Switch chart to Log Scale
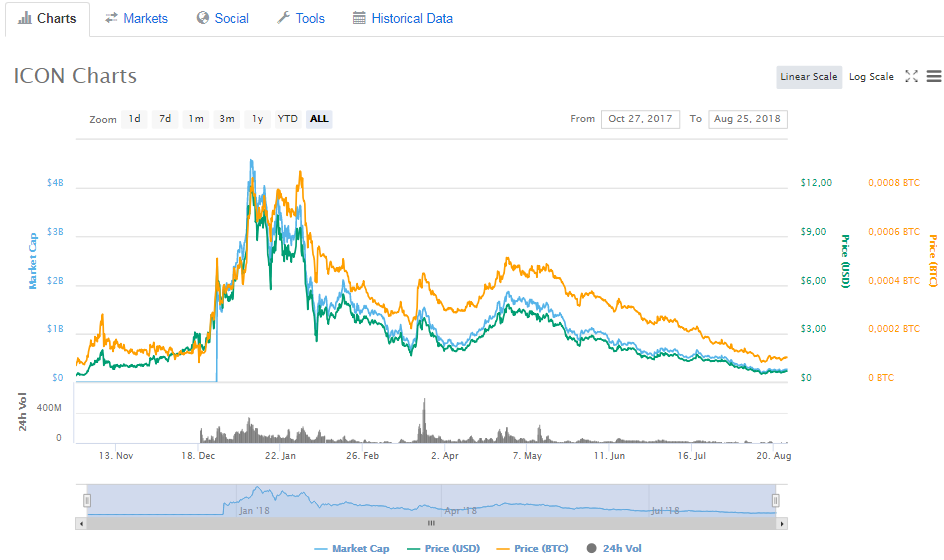The image size is (944, 560). pos(871,77)
